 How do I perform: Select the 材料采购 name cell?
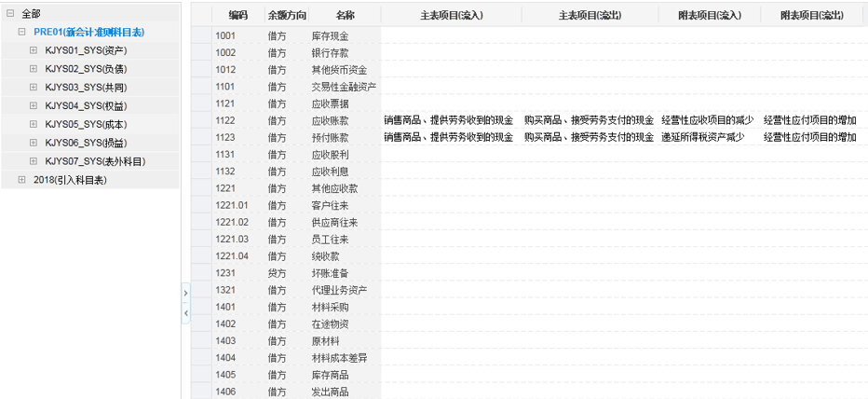pos(345,307)
